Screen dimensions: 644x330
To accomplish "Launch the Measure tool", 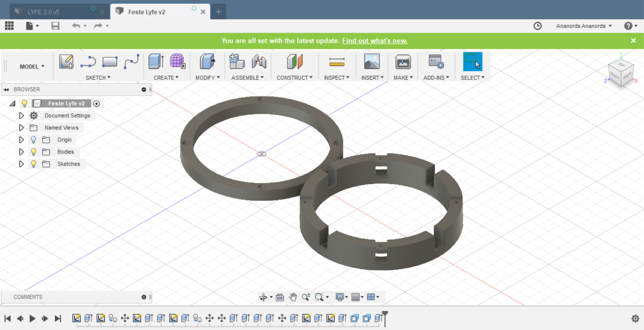I will click(x=337, y=62).
